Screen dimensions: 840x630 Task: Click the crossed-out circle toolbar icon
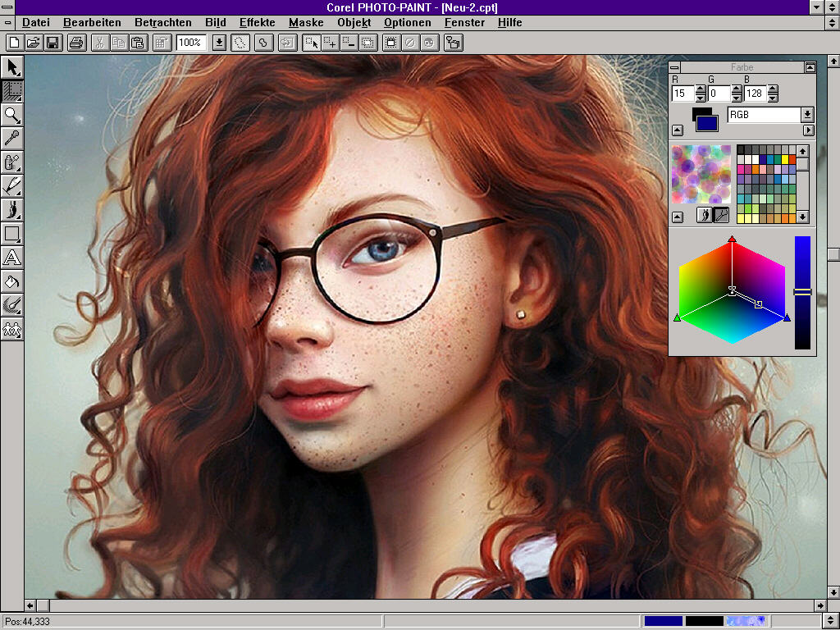(410, 43)
